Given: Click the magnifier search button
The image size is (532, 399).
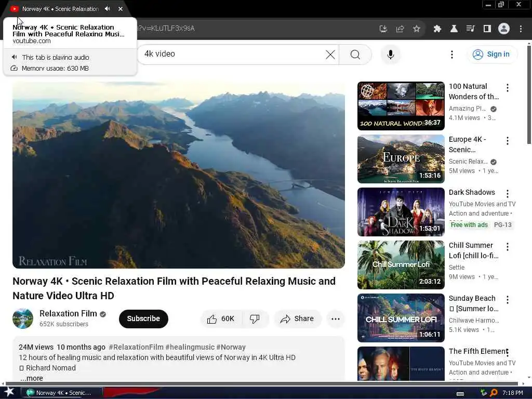Looking at the screenshot, I should click(x=355, y=54).
